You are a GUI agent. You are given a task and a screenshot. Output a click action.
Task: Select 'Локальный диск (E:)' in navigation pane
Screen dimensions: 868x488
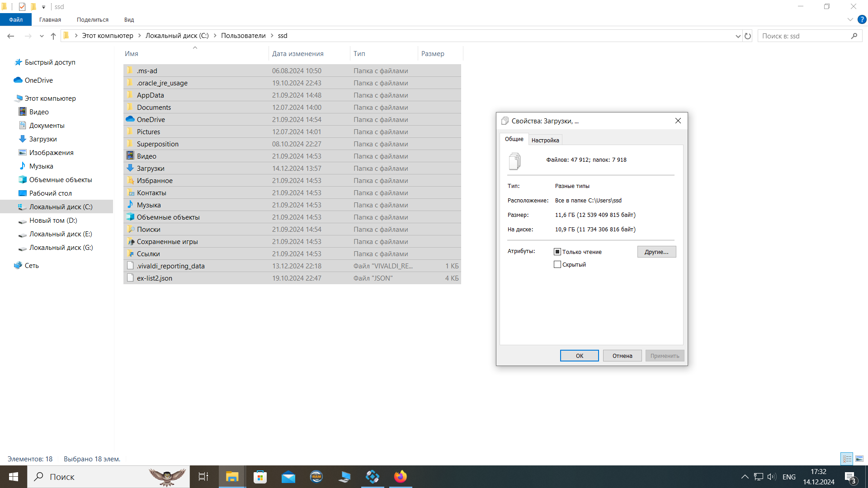pyautogui.click(x=61, y=234)
